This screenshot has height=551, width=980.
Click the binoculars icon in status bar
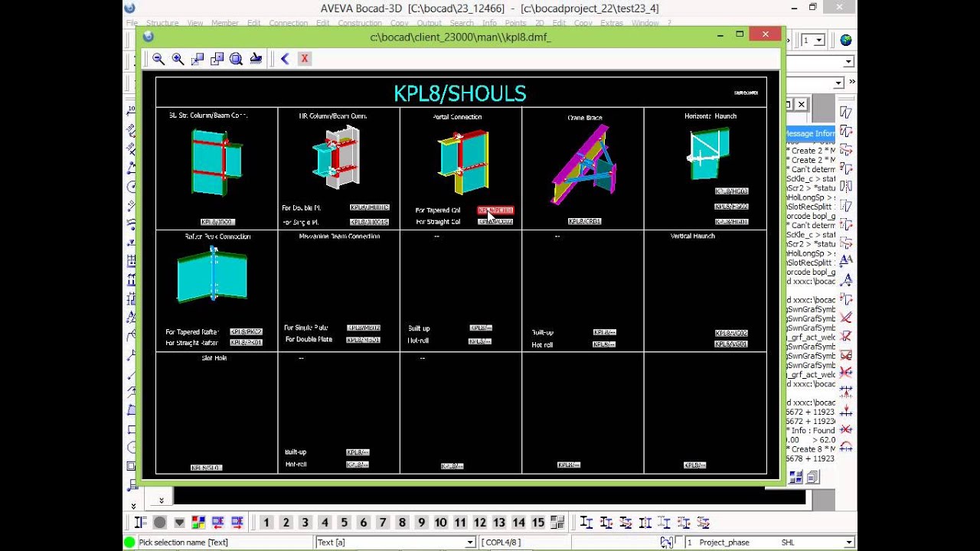[667, 543]
